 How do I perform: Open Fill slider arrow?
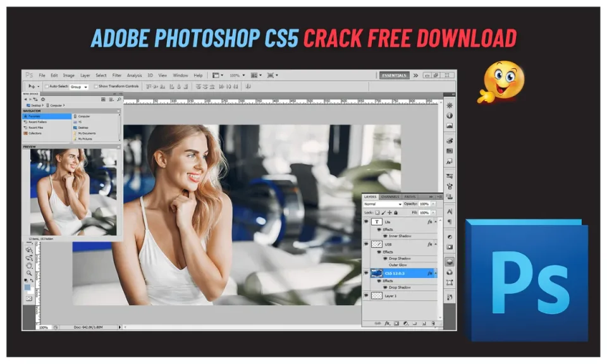433,213
